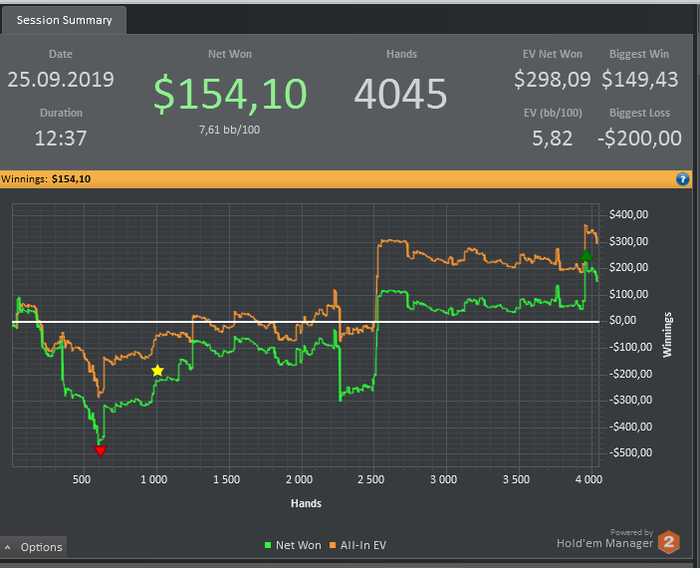Click the green biggest win triangle marker
The width and height of the screenshot is (700, 568).
[586, 255]
